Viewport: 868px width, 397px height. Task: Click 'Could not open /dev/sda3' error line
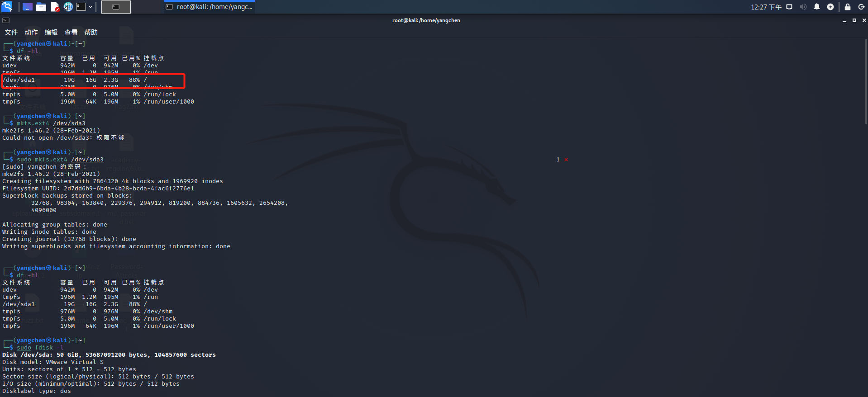(63, 138)
